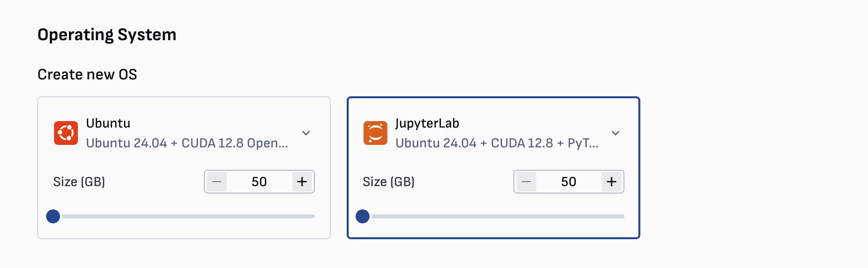The width and height of the screenshot is (868, 268).
Task: Click the JupyterLab size slider handle
Action: pos(363,216)
